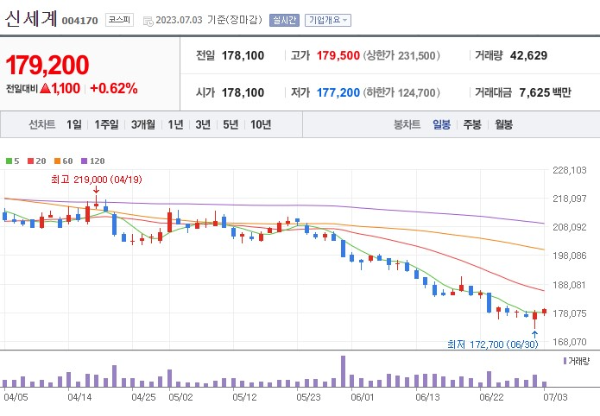
Task: Click the 시가 178,100 value
Action: (x=243, y=93)
